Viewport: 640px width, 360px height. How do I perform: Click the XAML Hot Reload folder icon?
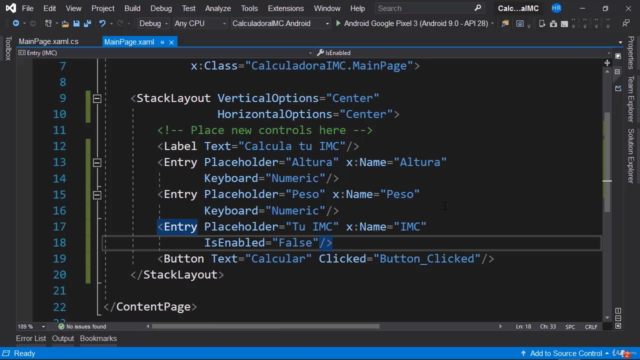point(505,24)
